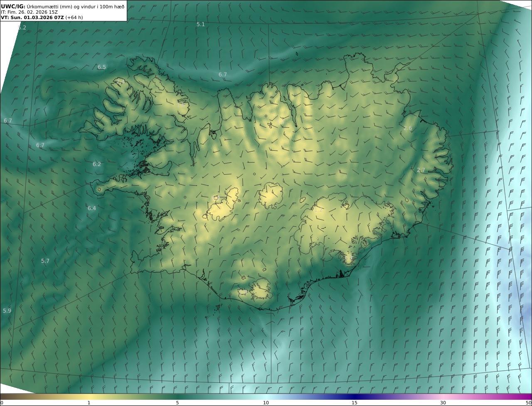Image resolution: width=532 pixels, height=406 pixels.
Task: Click the 6.4 value label in Faxaflói
Action: click(x=91, y=208)
